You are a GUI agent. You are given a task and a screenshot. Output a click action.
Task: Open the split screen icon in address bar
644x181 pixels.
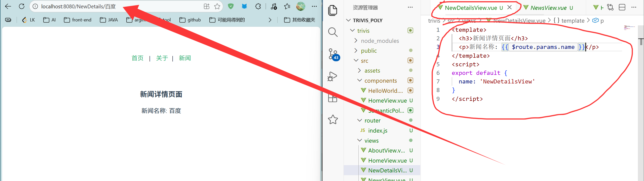pos(207,6)
